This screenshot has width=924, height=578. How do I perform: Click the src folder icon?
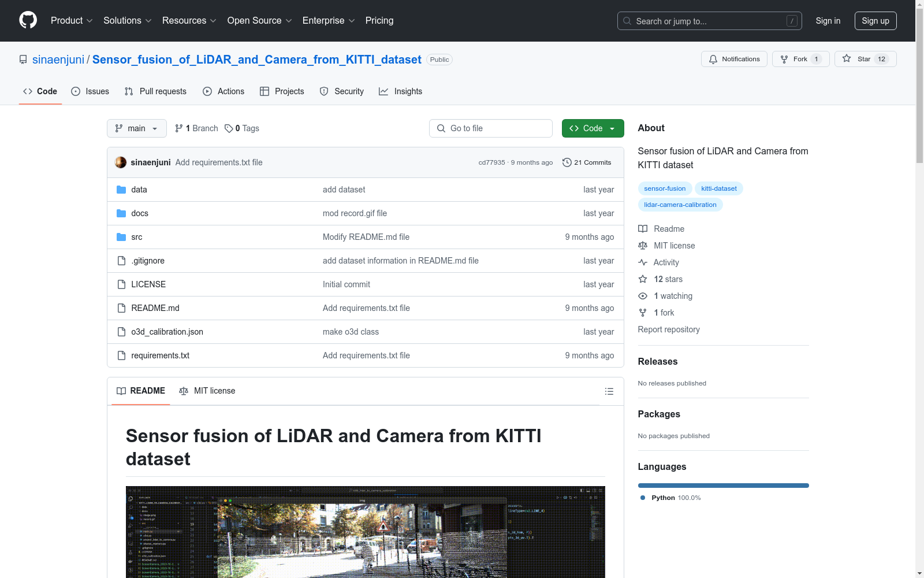(121, 237)
